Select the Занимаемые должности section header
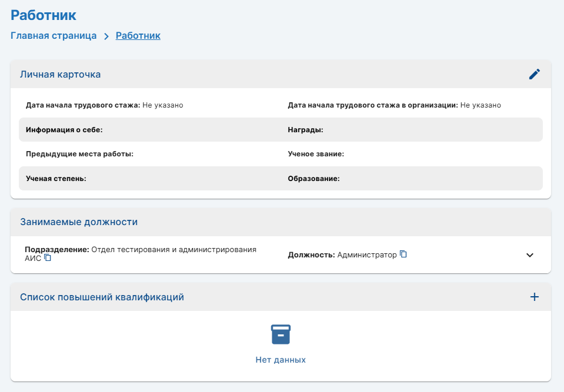 coord(79,222)
